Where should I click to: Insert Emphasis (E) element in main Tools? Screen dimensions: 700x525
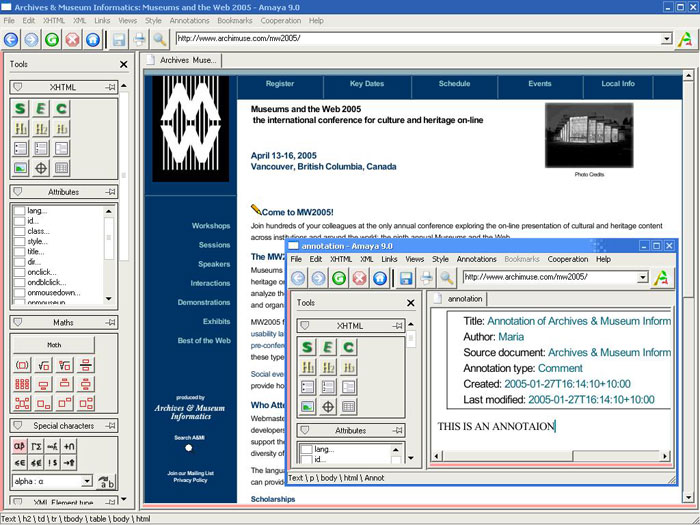(x=41, y=108)
